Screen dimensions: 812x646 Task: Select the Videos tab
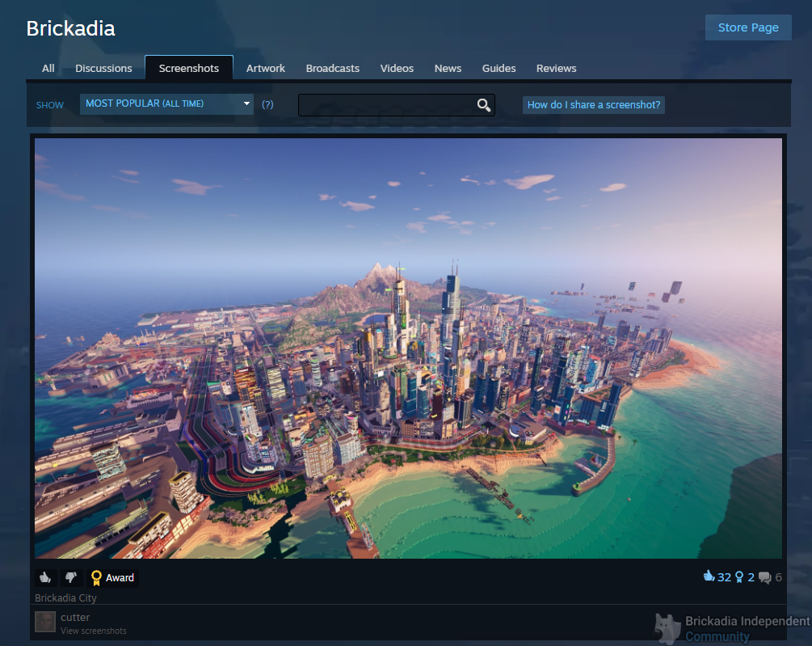(397, 69)
